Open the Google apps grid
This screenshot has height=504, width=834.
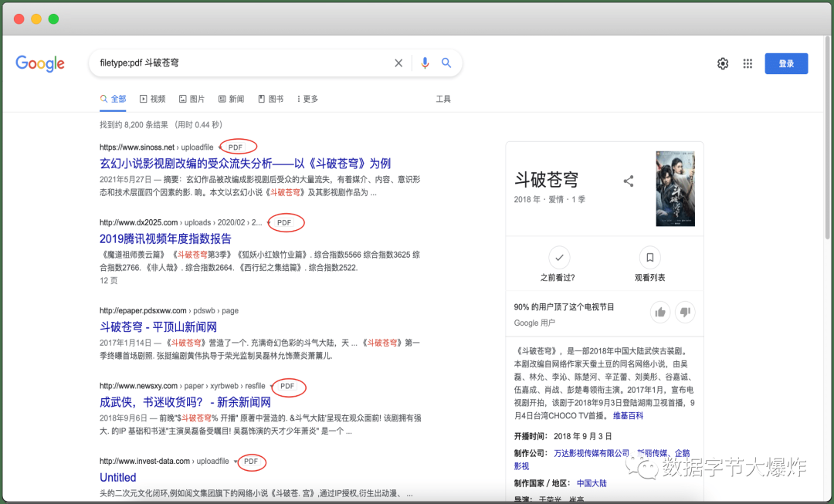pos(748,64)
